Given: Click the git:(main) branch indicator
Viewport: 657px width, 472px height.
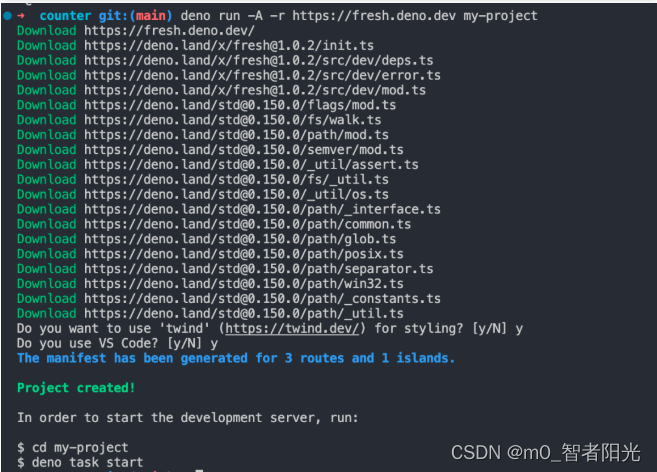Looking at the screenshot, I should click(x=135, y=16).
